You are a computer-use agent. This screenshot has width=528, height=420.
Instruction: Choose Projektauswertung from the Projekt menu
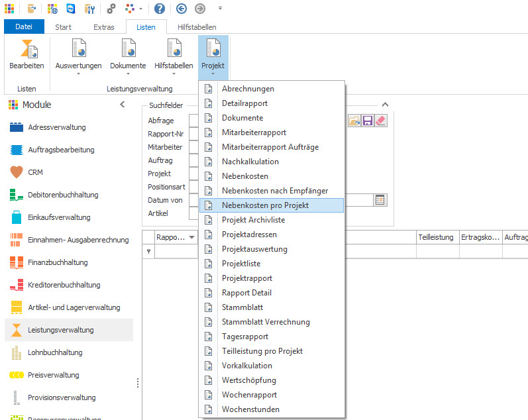(254, 249)
